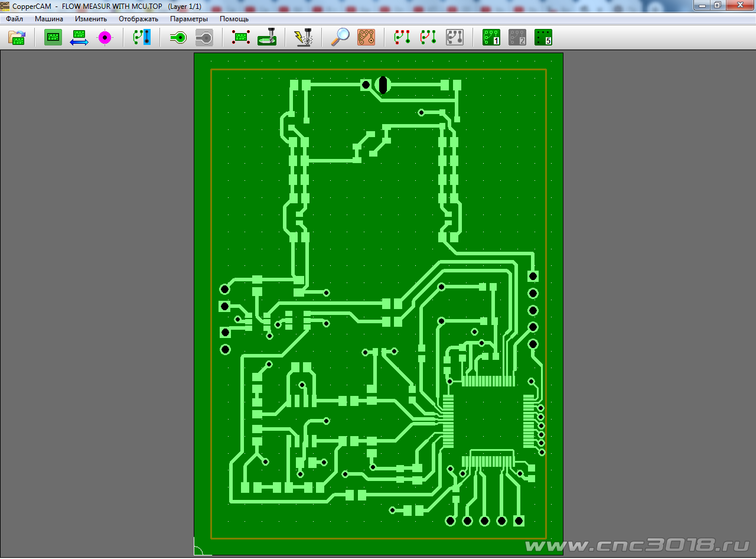
Task: Click the orange circuit preview icon
Action: click(x=366, y=38)
